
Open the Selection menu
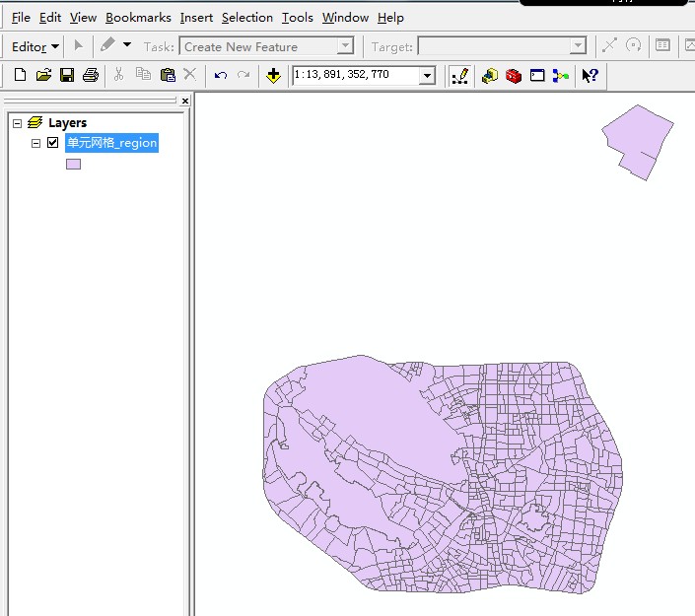pyautogui.click(x=246, y=18)
